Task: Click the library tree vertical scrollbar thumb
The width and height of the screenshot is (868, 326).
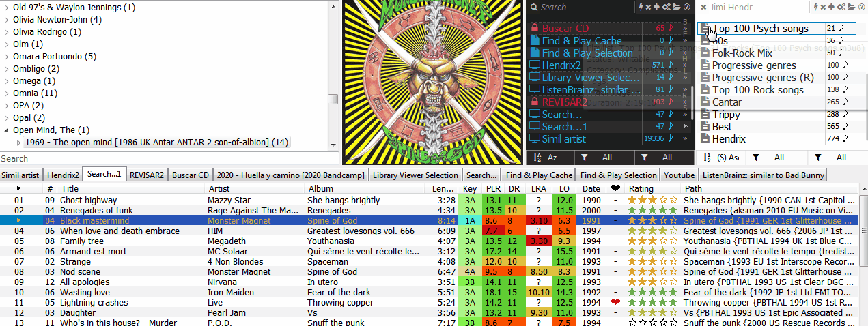Action: coord(333,99)
